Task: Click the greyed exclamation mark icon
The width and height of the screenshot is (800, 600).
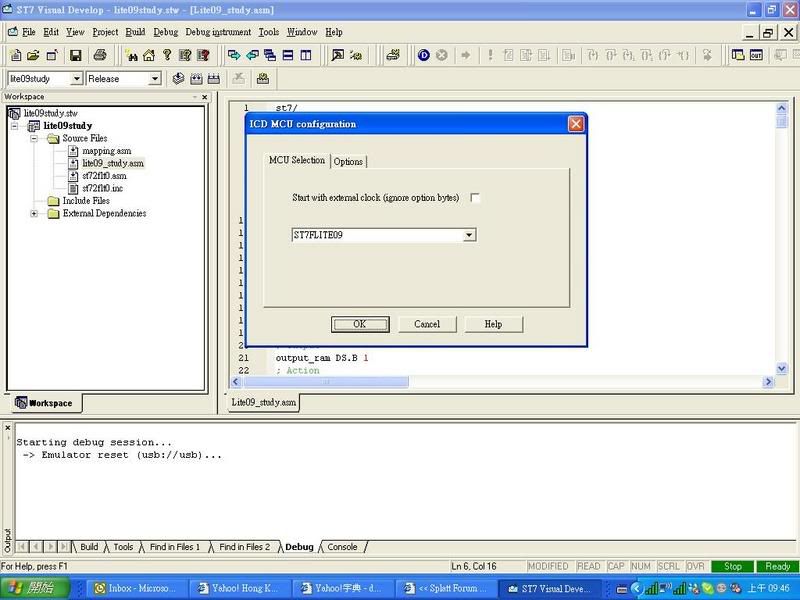Action: [x=490, y=55]
